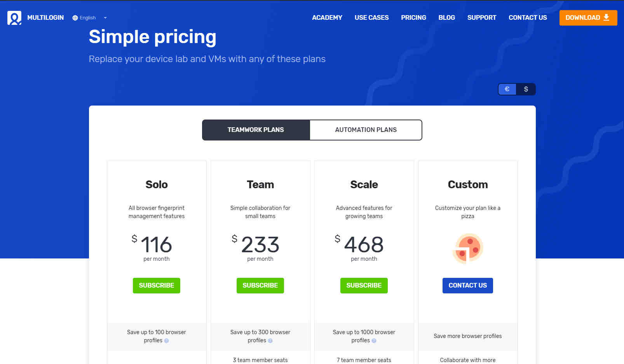Subscribe to the Scale plan
Screen dimensions: 624x364
click(x=364, y=286)
